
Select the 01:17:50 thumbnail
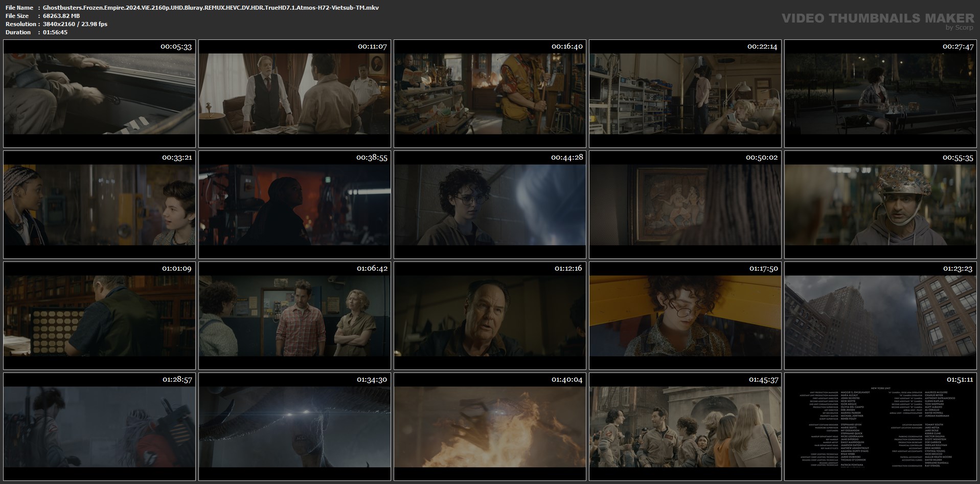[685, 316]
